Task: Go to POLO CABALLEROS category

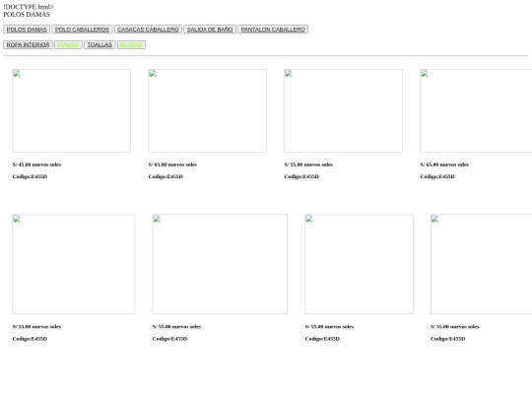Action: 82,30
